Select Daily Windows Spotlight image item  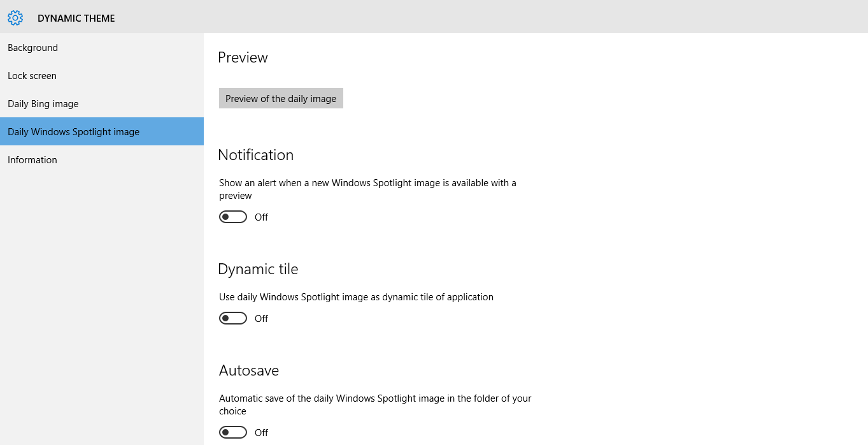point(102,131)
